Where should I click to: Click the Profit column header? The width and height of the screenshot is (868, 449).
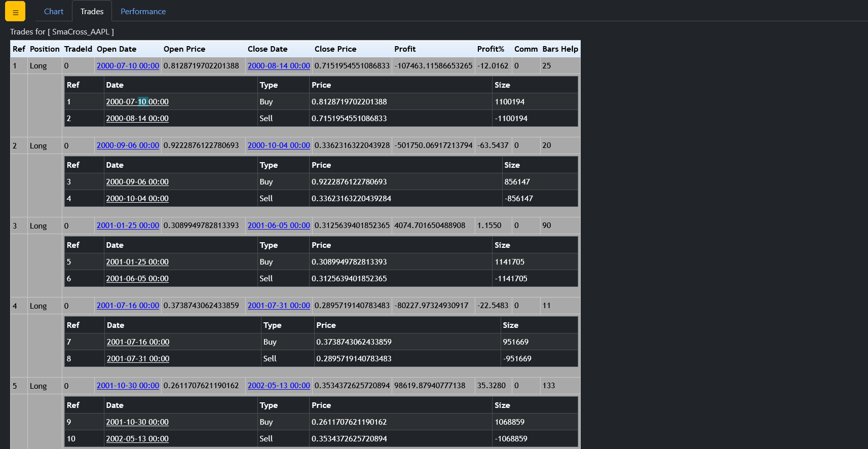click(405, 49)
